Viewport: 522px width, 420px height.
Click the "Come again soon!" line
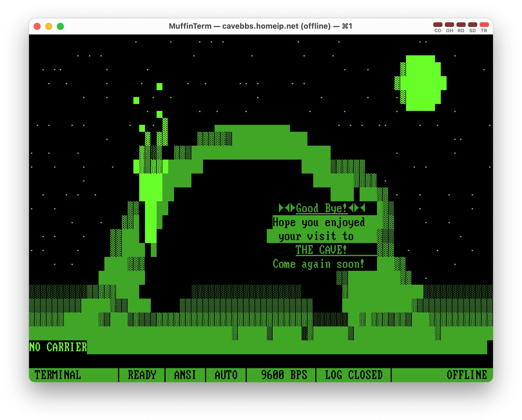click(x=318, y=264)
